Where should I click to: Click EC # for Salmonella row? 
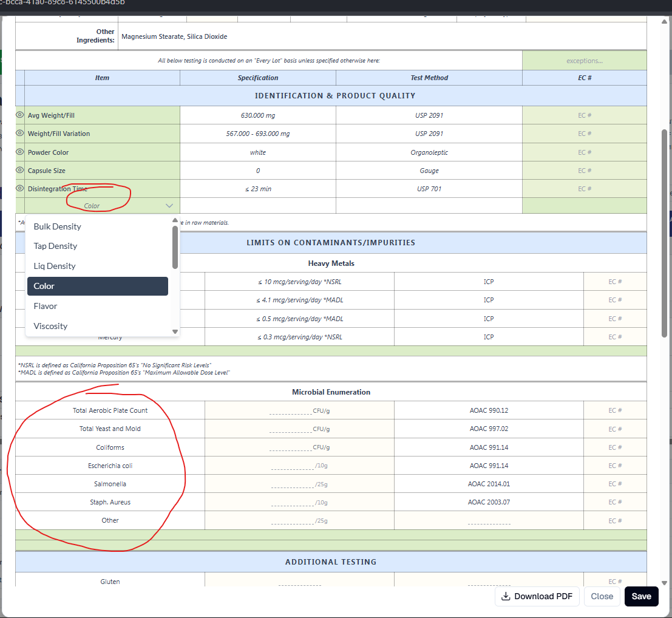tap(615, 484)
